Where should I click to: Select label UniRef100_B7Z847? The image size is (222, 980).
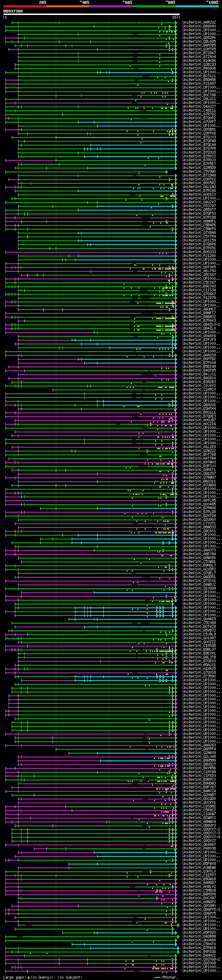click(199, 53)
